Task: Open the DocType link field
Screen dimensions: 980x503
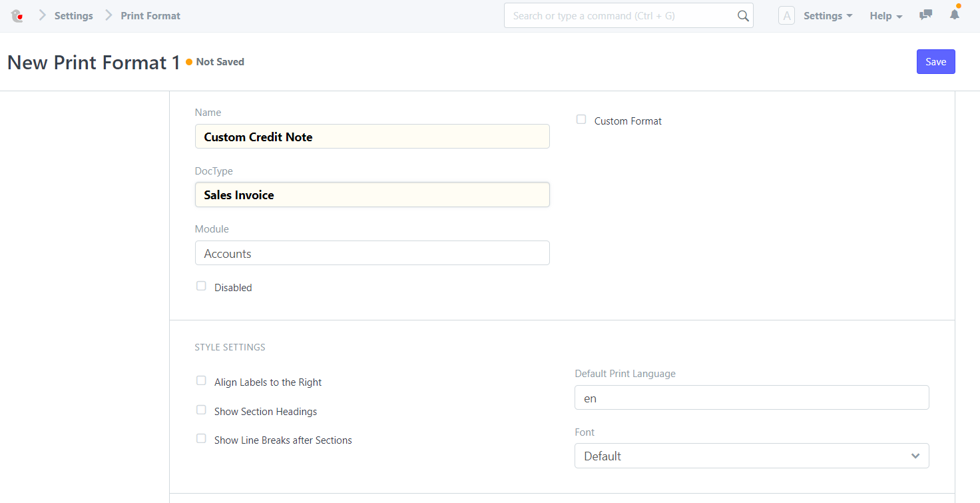Action: (x=372, y=195)
